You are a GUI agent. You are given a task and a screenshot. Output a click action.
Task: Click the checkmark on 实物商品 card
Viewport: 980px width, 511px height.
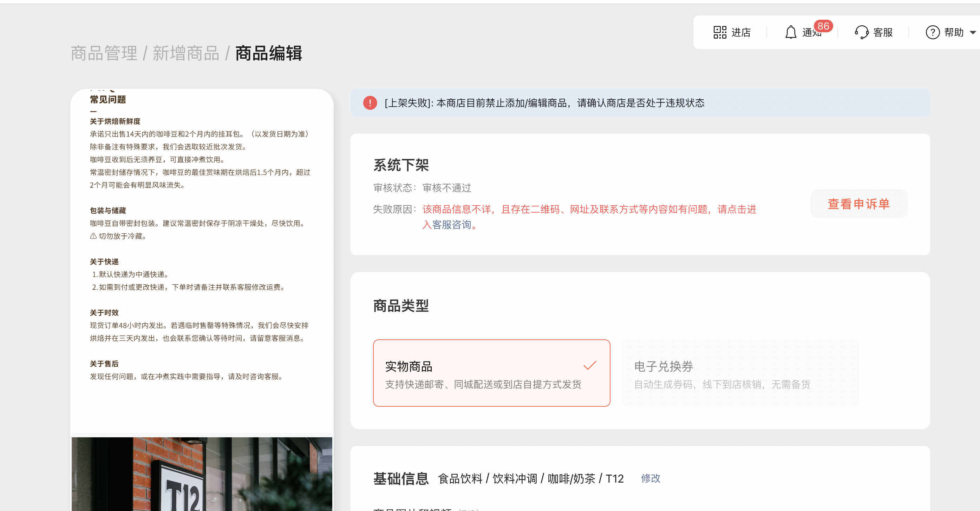pos(590,365)
